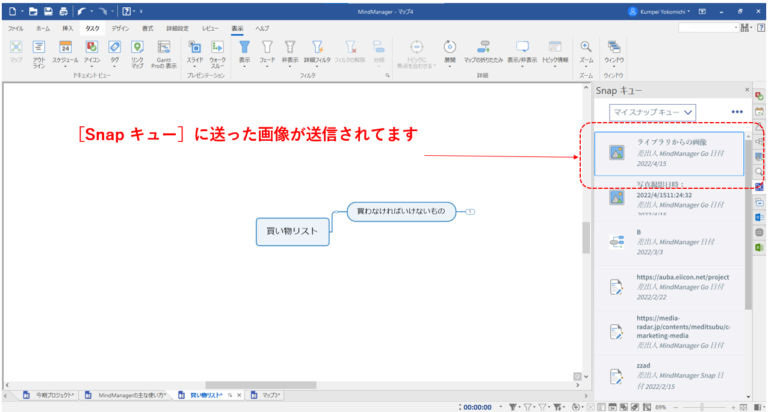Close the Snap キュー panel

coord(747,90)
